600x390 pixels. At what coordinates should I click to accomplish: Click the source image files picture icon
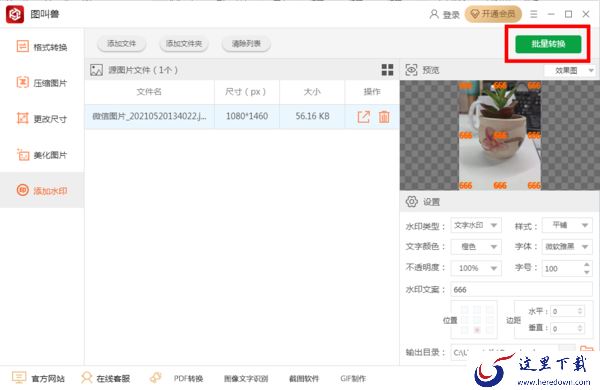click(96, 70)
